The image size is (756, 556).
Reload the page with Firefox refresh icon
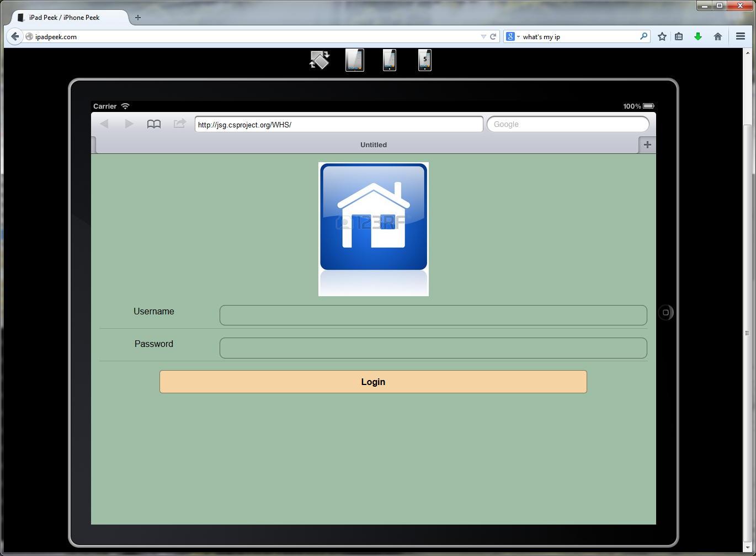pos(493,37)
